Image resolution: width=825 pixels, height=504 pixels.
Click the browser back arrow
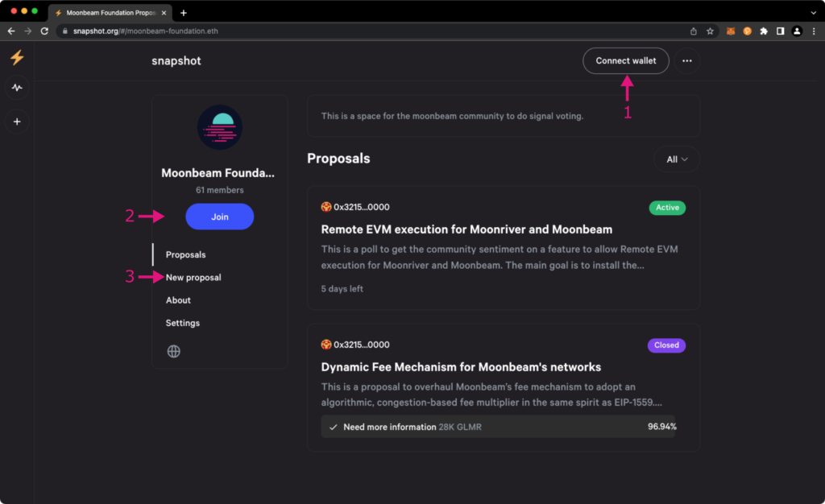tap(11, 31)
